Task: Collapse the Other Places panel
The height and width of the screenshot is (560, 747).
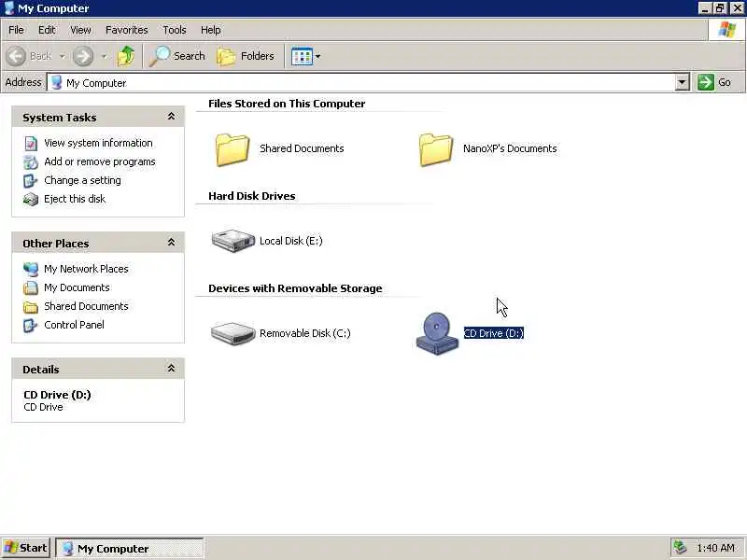Action: pyautogui.click(x=171, y=243)
